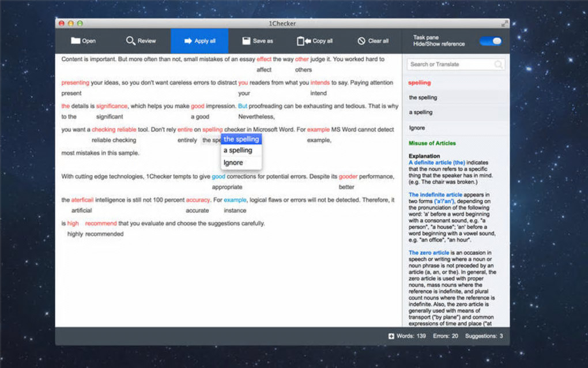
Task: Click the "Misuse of Articles" heading
Action: coord(432,143)
